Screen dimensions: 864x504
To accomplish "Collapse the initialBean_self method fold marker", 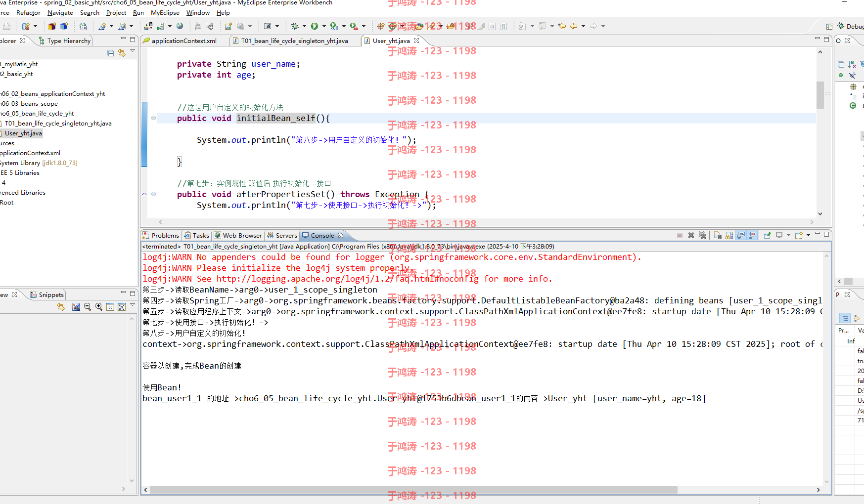I will [x=153, y=118].
